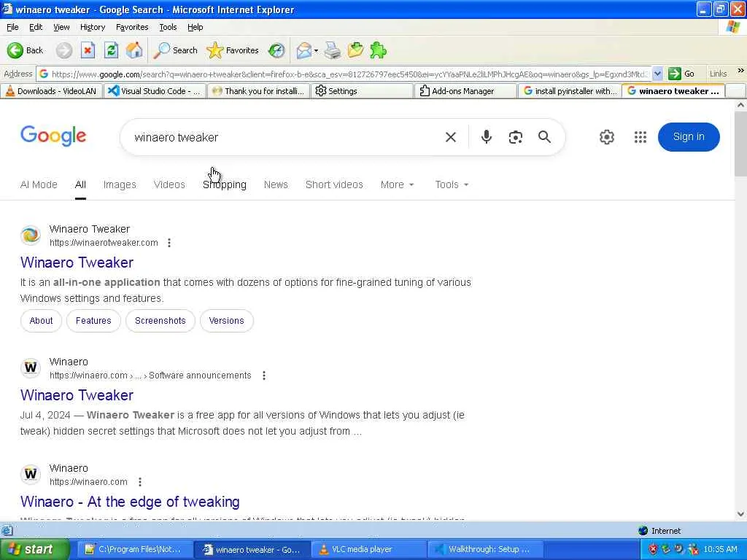Start voice search with microphone icon
Image resolution: width=747 pixels, height=560 pixels.
[x=486, y=137]
